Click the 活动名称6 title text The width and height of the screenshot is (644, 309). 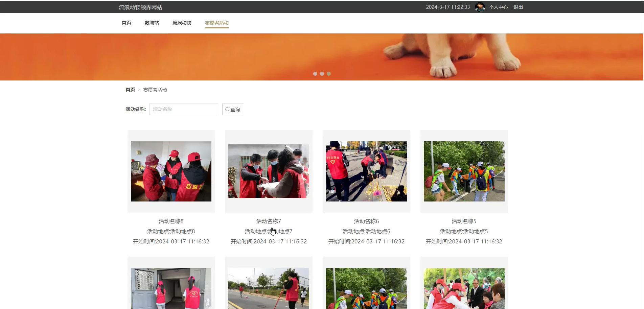coord(366,221)
